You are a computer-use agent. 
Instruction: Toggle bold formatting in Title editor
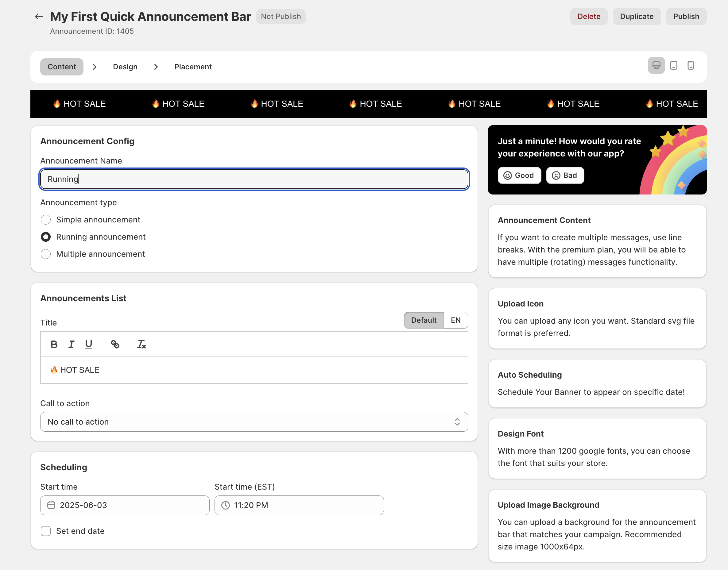click(54, 344)
